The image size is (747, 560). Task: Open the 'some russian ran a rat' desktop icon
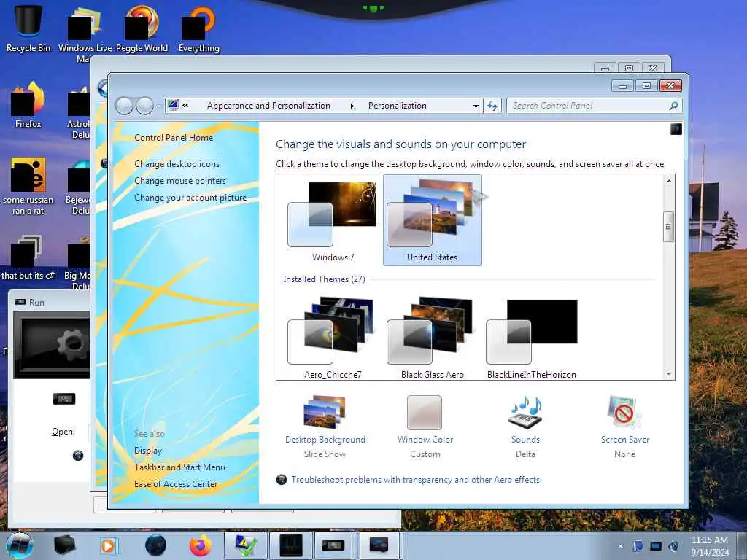pos(28,186)
